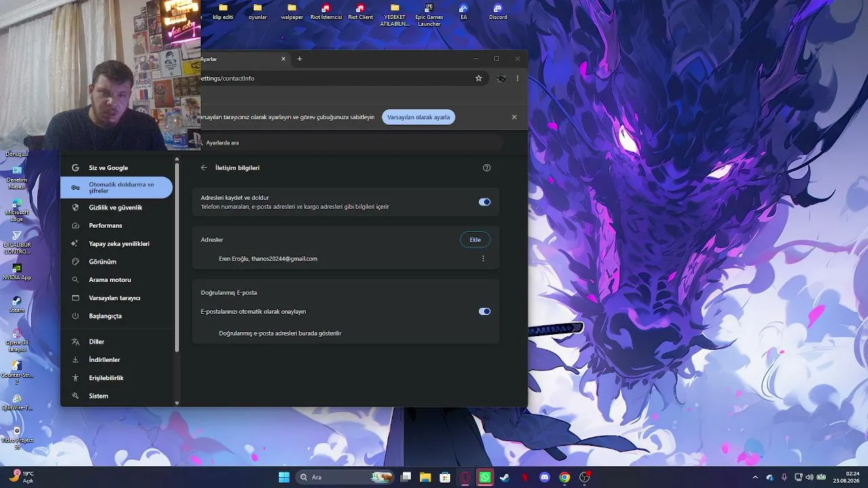Open File Explorer from the taskbar
Image resolution: width=868 pixels, height=488 pixels.
point(425,477)
